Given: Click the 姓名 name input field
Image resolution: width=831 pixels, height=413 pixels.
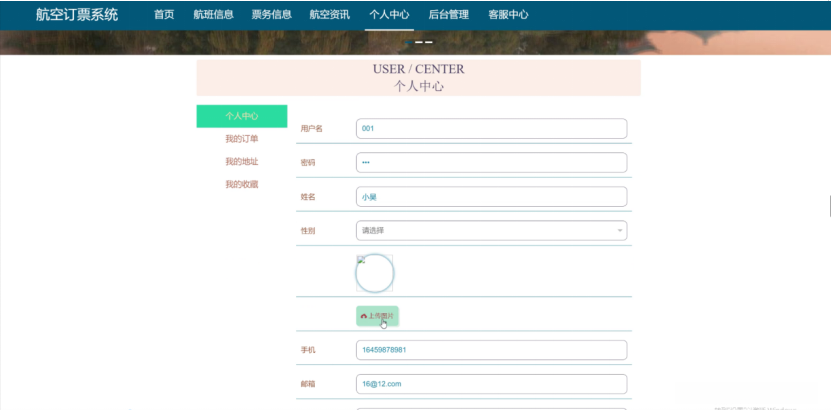Looking at the screenshot, I should click(x=490, y=197).
